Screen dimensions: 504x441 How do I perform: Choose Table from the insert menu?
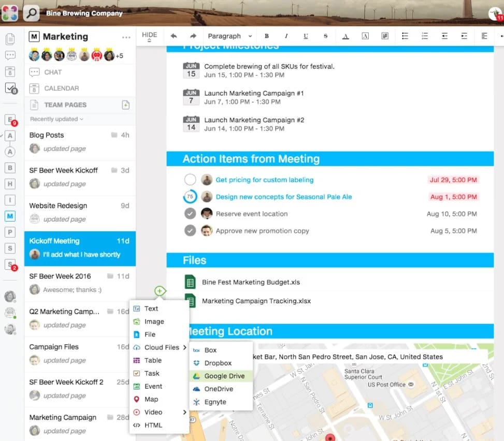click(160, 360)
